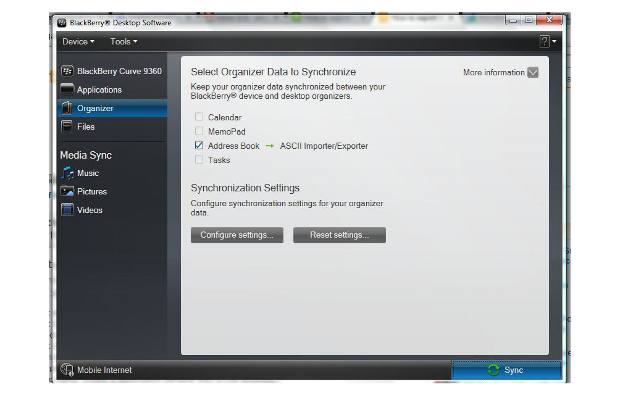Click the Calendar label text
620x400 pixels.
tap(225, 117)
